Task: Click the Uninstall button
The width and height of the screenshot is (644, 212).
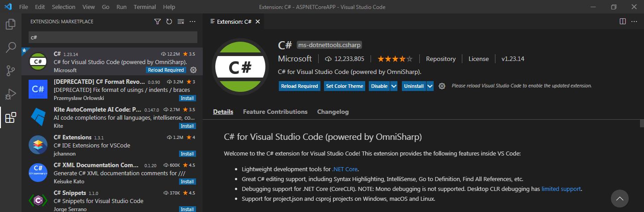Action: point(414,86)
